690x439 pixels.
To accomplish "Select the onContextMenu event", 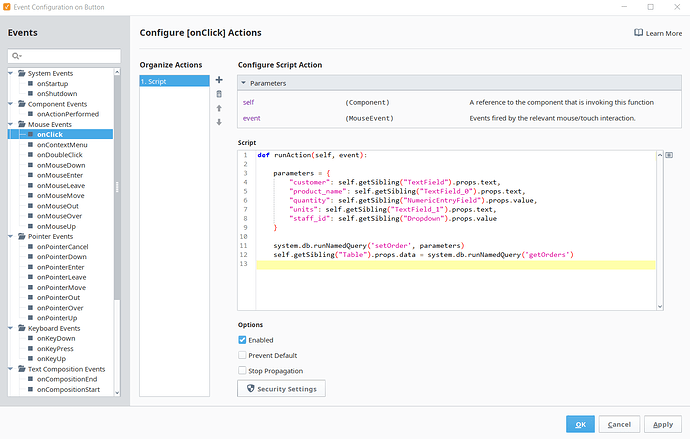I will [x=62, y=145].
